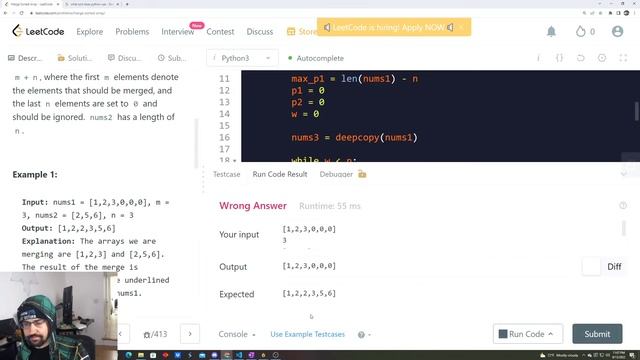Image resolution: width=640 pixels, height=360 pixels.
Task: Click the Submit button
Action: (597, 334)
